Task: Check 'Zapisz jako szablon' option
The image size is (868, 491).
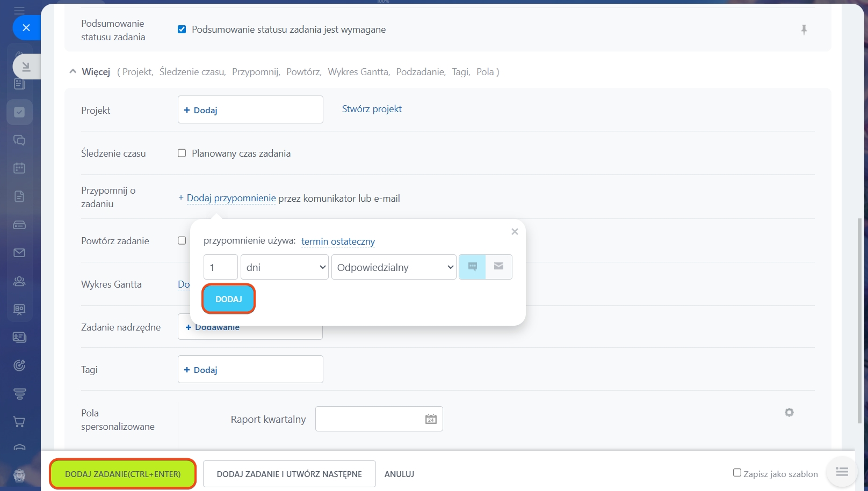Action: (737, 473)
